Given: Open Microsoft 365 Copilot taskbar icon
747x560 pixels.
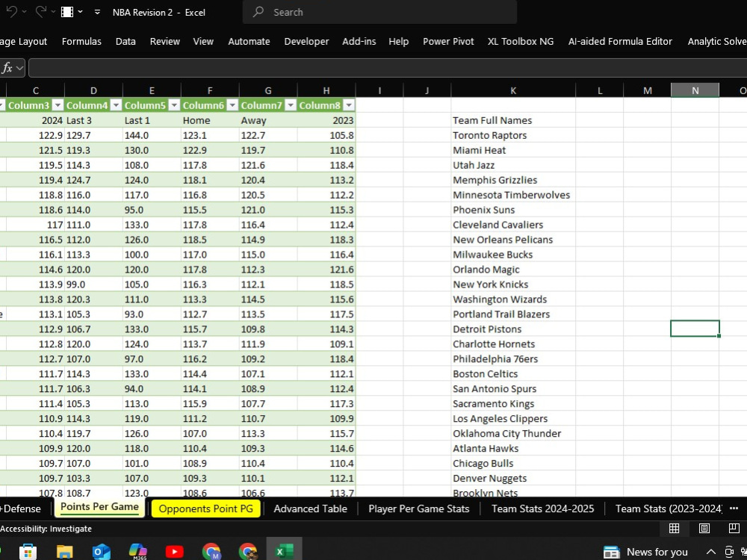Looking at the screenshot, I should pos(138,552).
